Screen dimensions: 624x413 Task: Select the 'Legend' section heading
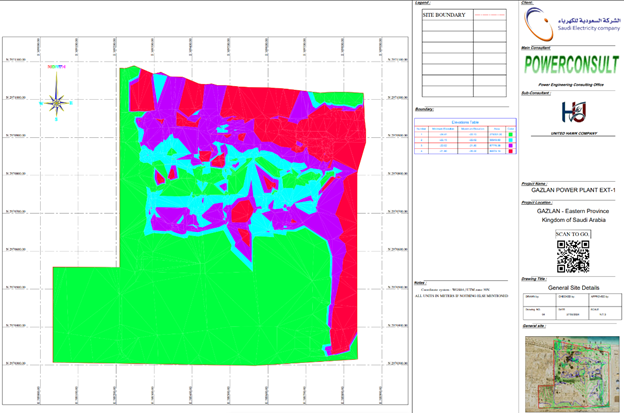[x=422, y=3]
